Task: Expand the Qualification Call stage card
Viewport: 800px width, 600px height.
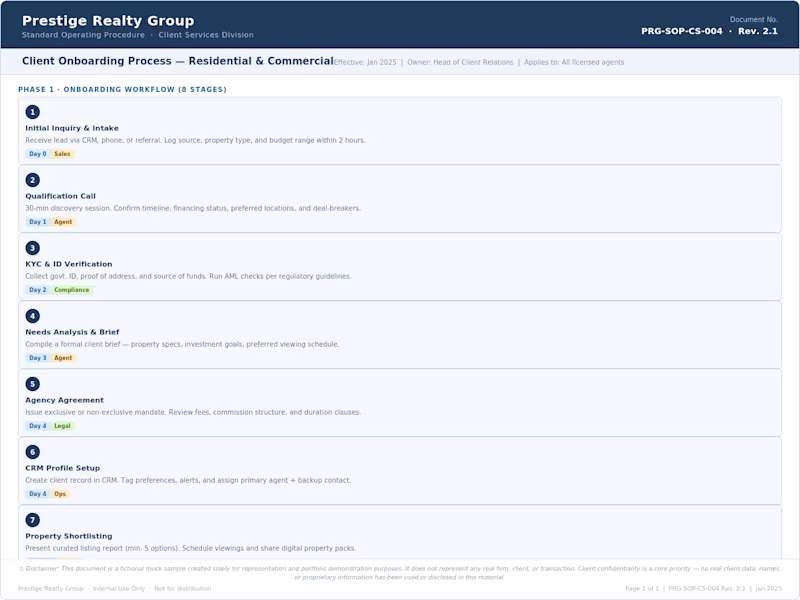Action: (x=400, y=196)
